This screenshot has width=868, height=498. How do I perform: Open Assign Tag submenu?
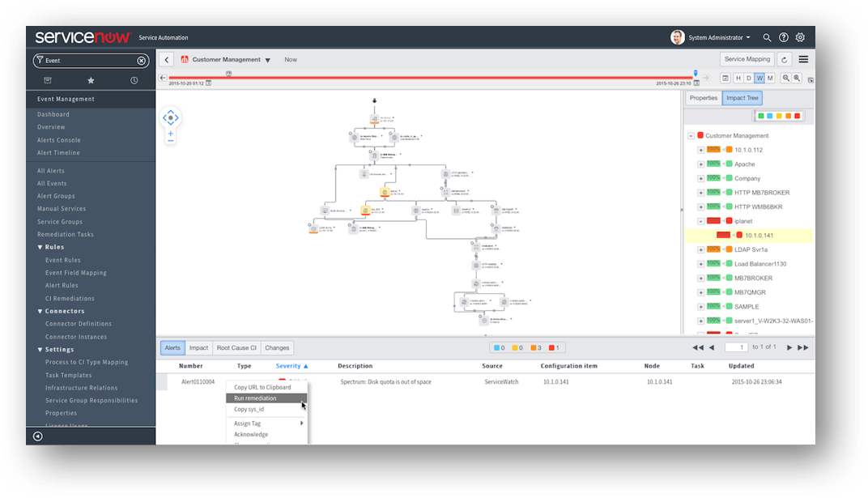267,424
